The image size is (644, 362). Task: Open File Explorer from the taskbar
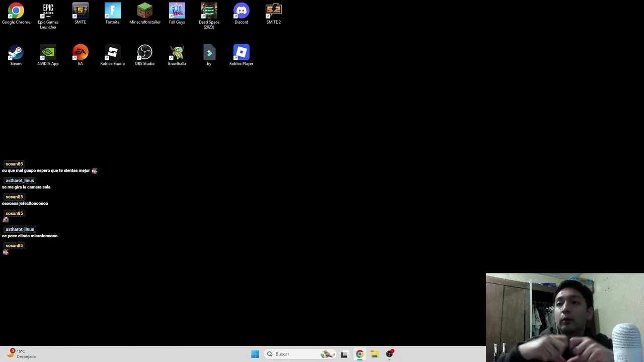[x=374, y=354]
